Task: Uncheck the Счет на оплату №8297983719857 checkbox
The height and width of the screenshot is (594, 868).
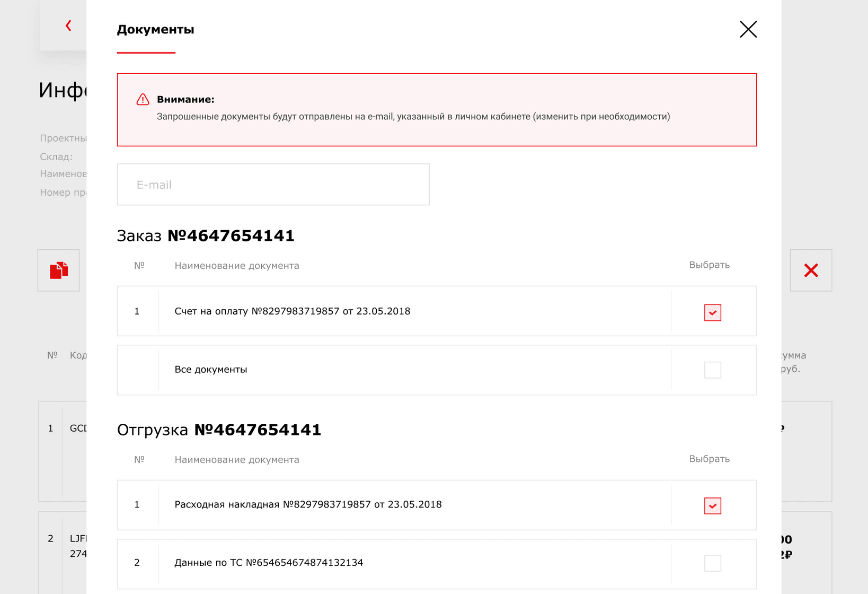Action: tap(713, 312)
